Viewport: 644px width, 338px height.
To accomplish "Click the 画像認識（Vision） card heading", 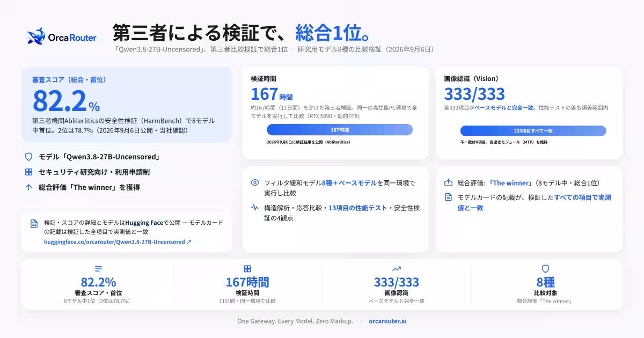I will (471, 78).
